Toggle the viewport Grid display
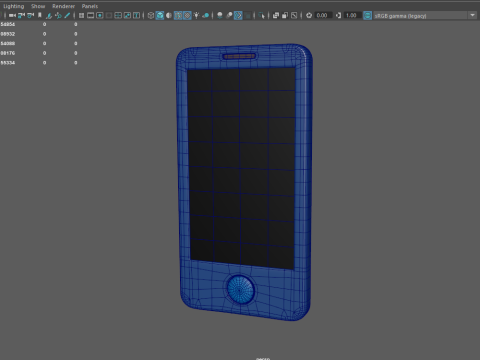This screenshot has height=360, width=480. pos(81,15)
